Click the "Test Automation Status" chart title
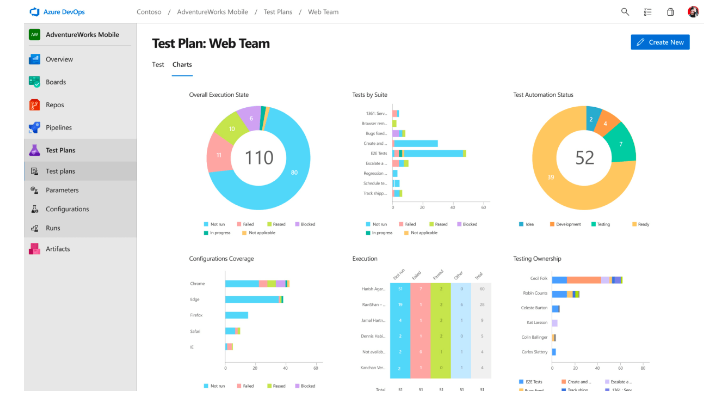 [x=543, y=95]
